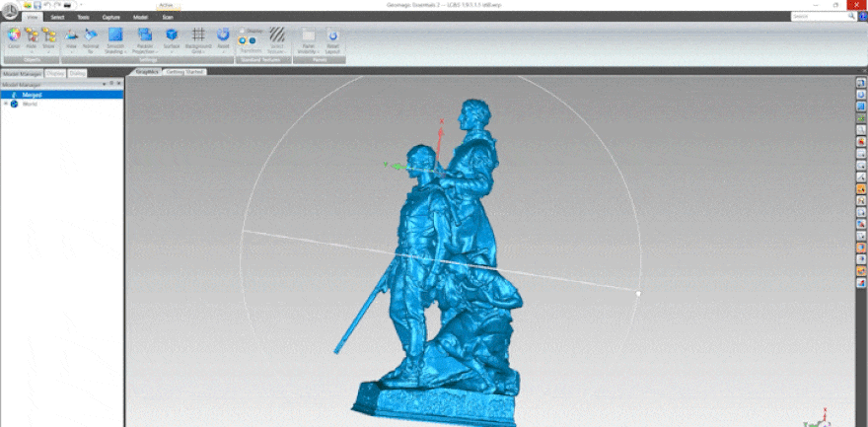Switch to the Capture ribbon tab

(110, 17)
